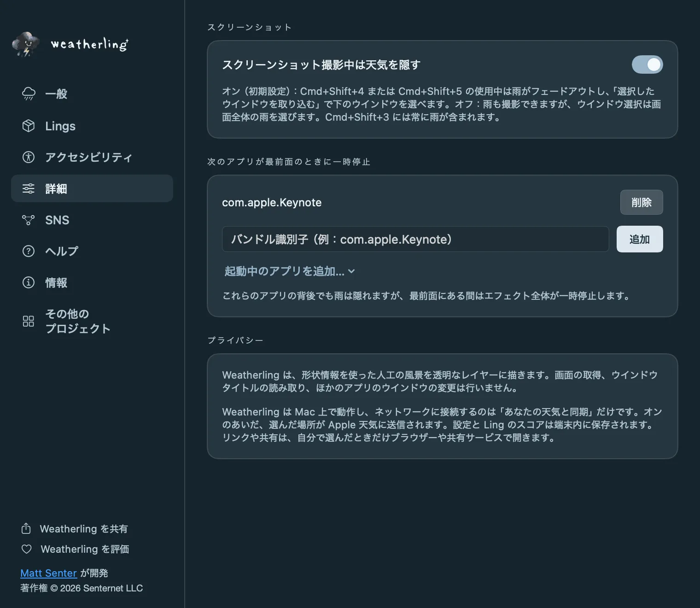Click the 著作権 © 2026 Senternet LLC text

pyautogui.click(x=82, y=588)
